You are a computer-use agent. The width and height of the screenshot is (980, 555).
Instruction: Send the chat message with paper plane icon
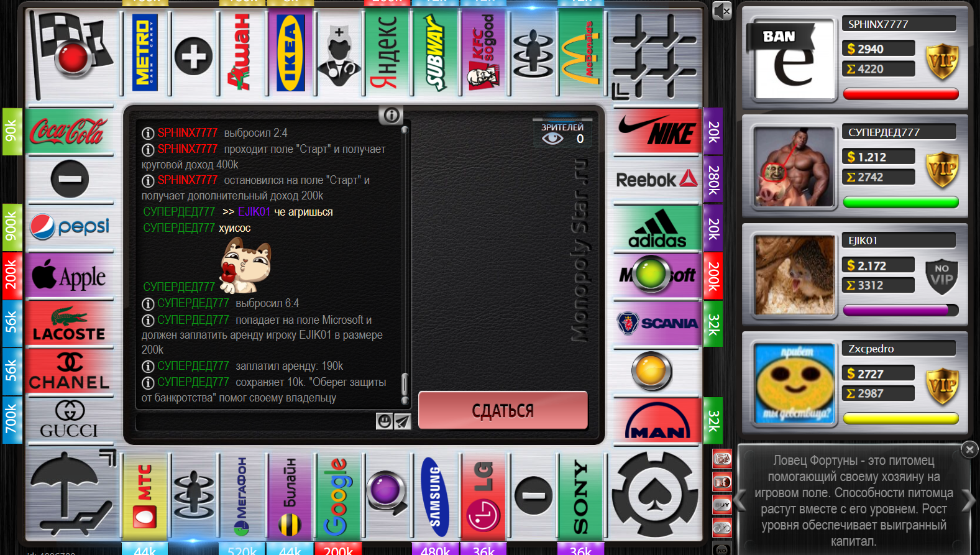[x=403, y=421]
